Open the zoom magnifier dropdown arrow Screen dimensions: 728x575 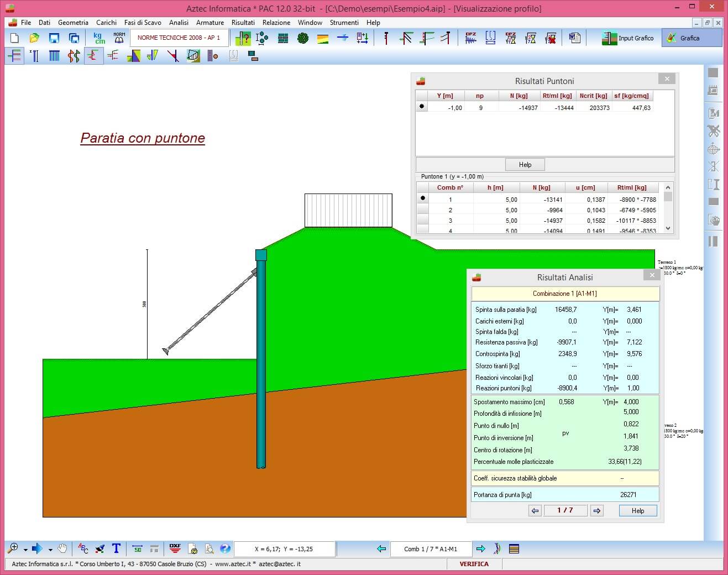(x=25, y=550)
